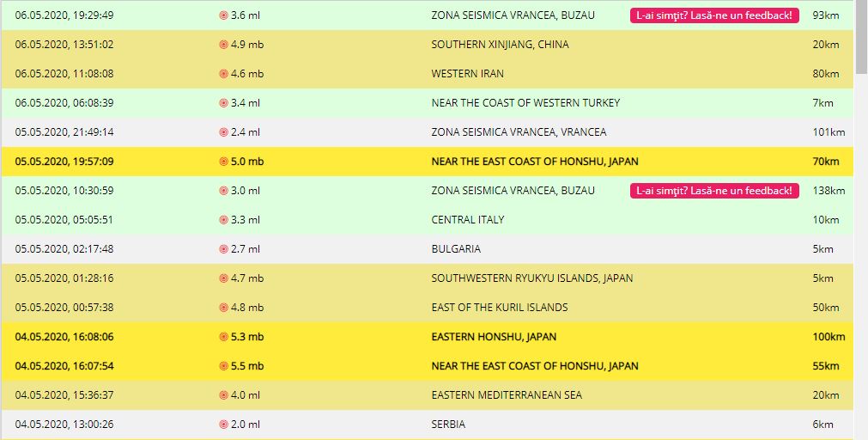Open the East of the Kuril Islands event

500,308
